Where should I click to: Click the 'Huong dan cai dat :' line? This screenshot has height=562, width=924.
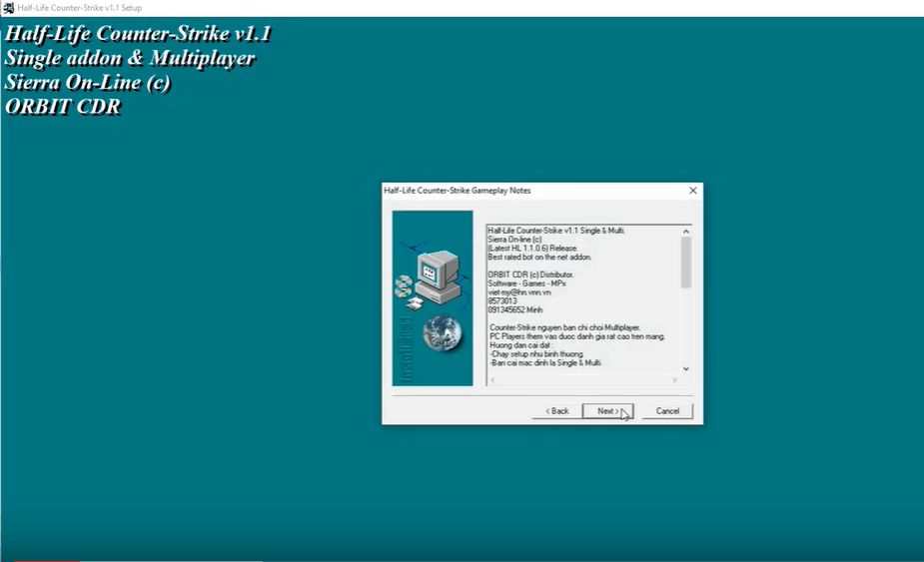(521, 345)
